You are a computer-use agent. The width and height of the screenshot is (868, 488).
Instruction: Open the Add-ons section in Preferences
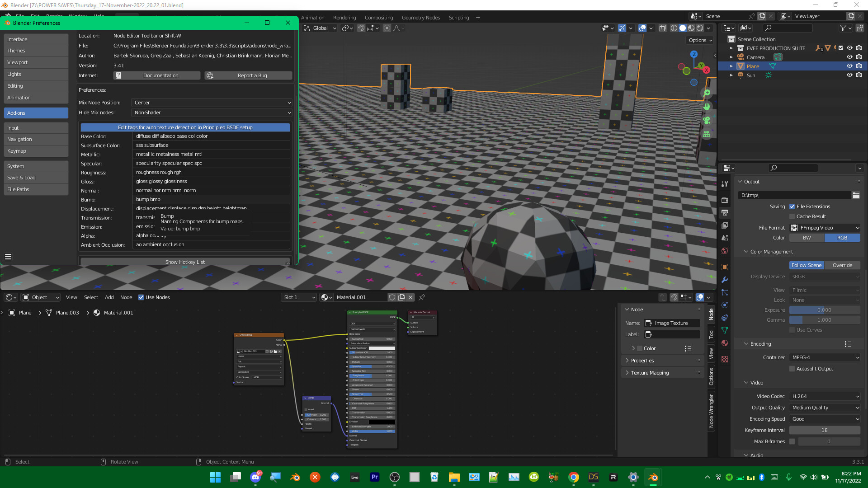pyautogui.click(x=36, y=113)
